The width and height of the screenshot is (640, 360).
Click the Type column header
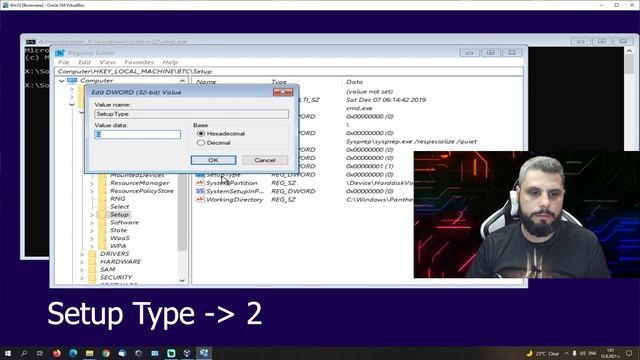[x=279, y=82]
